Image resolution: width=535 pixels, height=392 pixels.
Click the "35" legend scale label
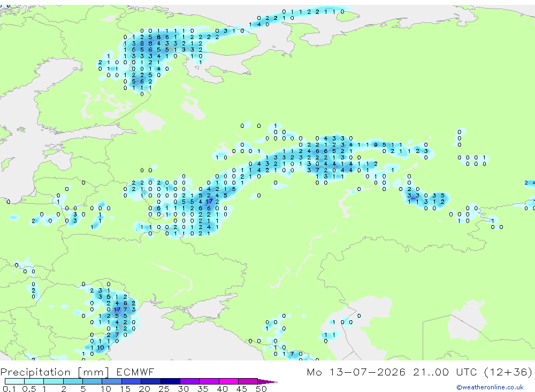click(x=203, y=389)
